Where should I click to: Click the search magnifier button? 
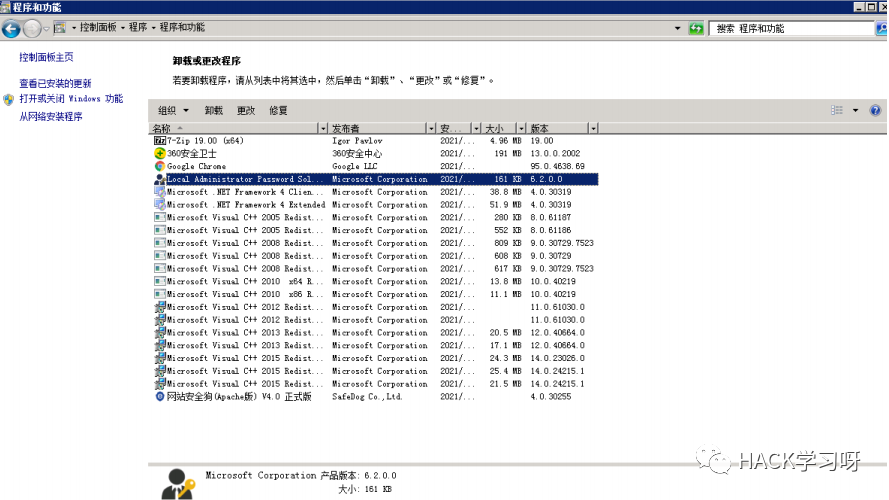(882, 28)
